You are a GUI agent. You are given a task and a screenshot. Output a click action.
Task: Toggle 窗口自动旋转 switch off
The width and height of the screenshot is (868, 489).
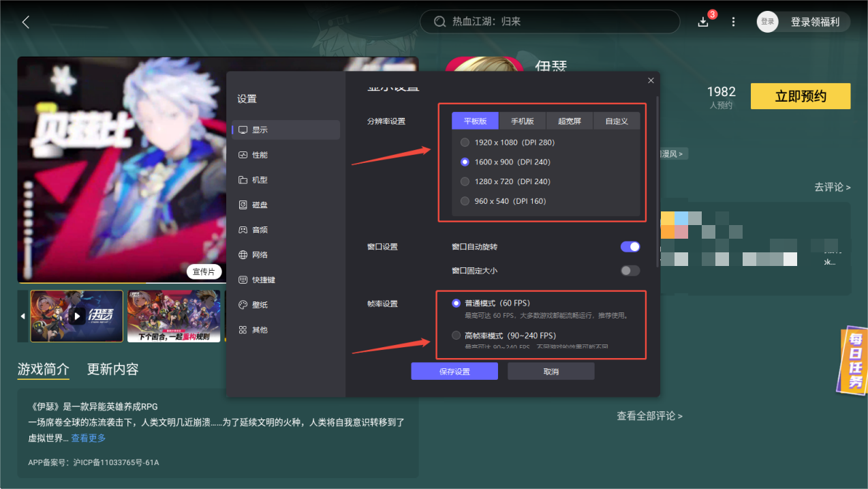point(630,246)
